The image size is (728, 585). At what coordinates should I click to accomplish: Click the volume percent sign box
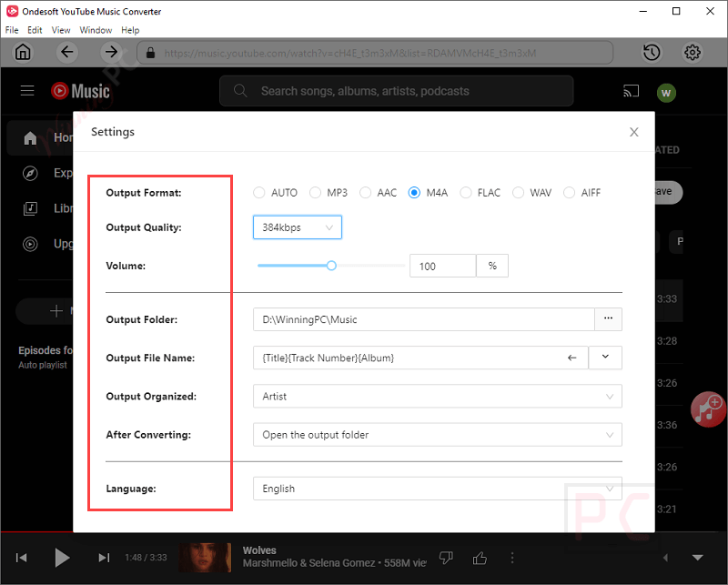click(492, 266)
